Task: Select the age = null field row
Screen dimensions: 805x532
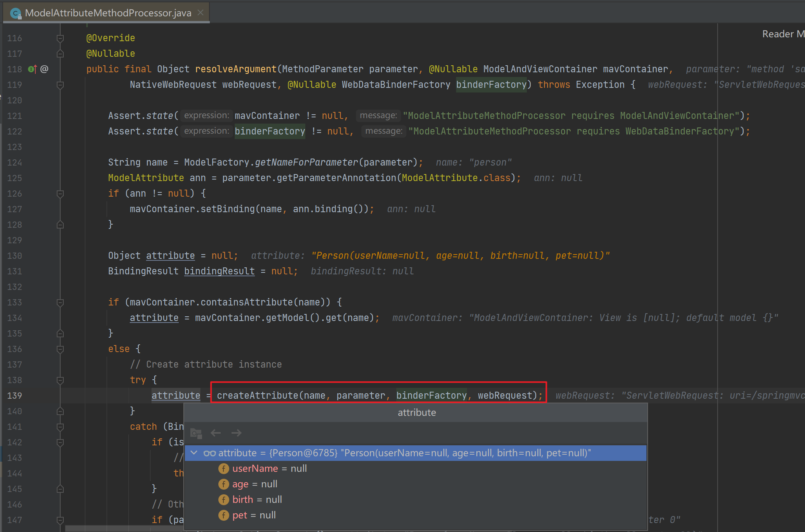Action: 254,484
